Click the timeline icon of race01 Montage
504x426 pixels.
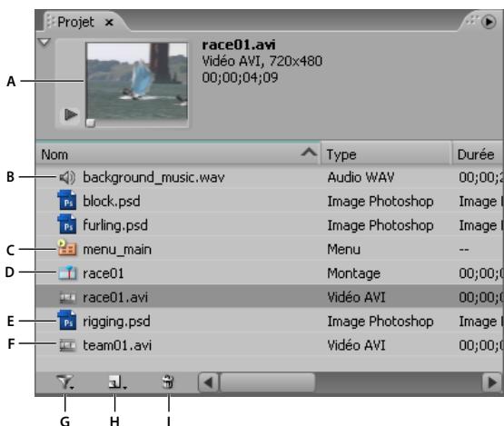[67, 273]
